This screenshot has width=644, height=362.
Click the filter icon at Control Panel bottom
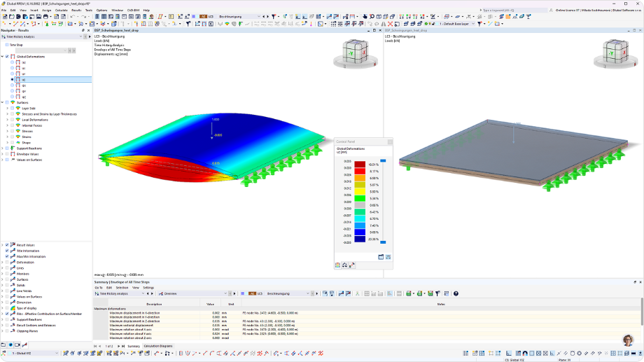click(x=352, y=265)
